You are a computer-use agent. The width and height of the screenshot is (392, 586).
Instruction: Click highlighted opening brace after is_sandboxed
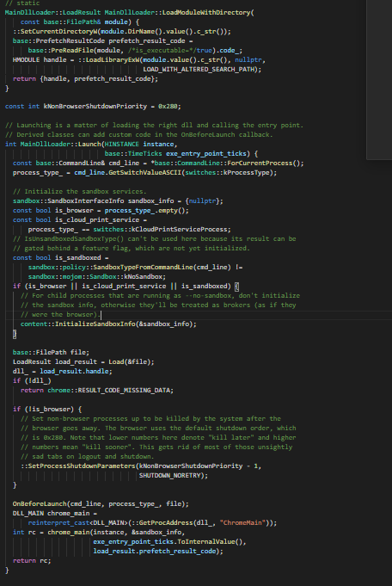pyautogui.click(x=236, y=287)
